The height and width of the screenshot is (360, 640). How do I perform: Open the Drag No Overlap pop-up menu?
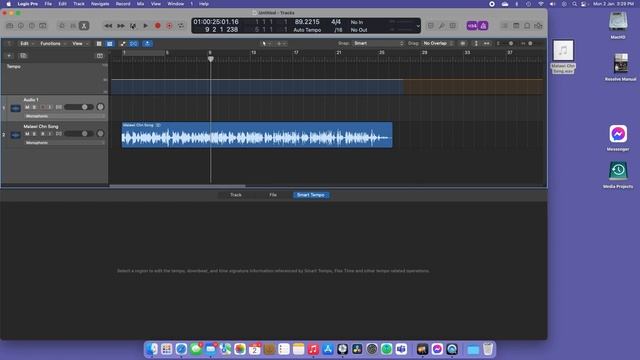pos(438,43)
